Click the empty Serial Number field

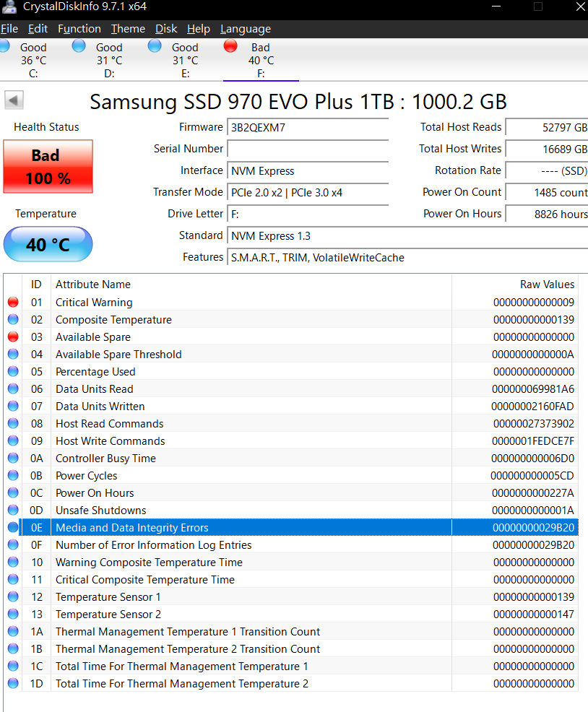coord(308,149)
